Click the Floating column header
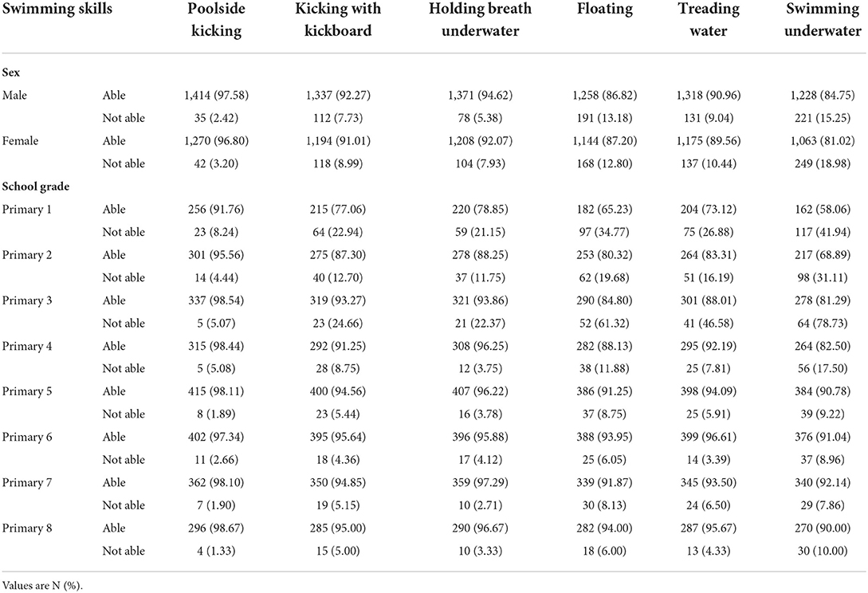Screen dimensions: 868x593 click(x=604, y=10)
